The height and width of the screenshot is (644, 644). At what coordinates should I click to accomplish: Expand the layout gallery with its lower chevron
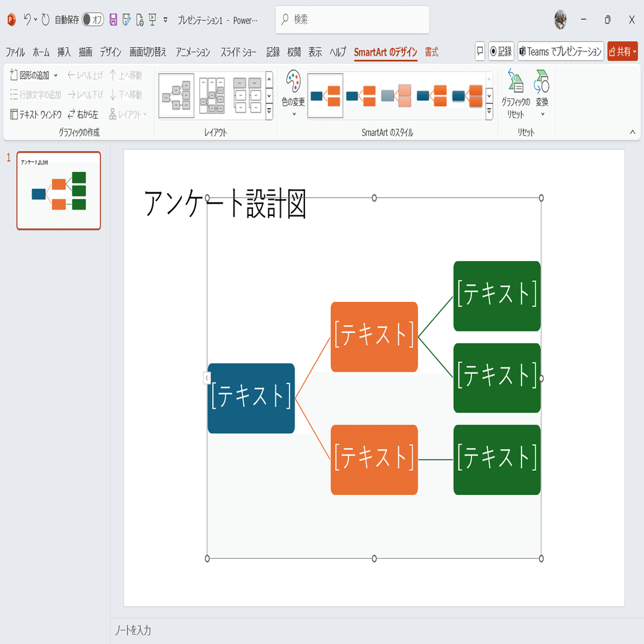pos(268,111)
